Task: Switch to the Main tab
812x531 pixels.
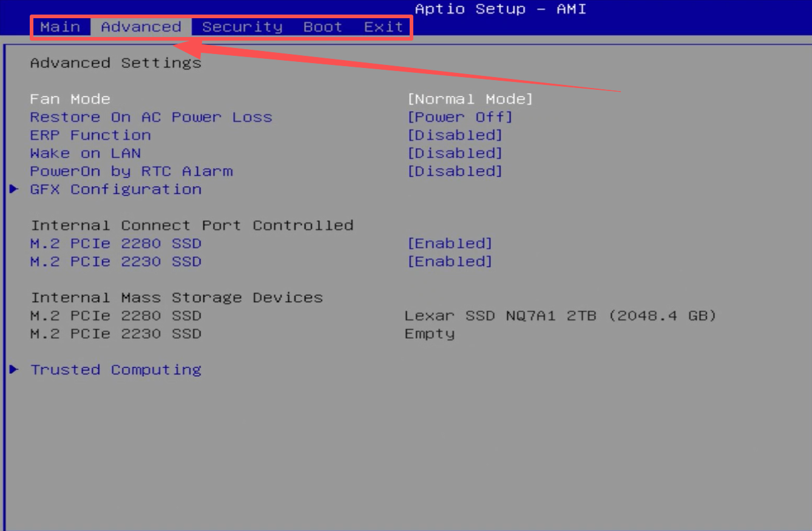Action: click(60, 27)
